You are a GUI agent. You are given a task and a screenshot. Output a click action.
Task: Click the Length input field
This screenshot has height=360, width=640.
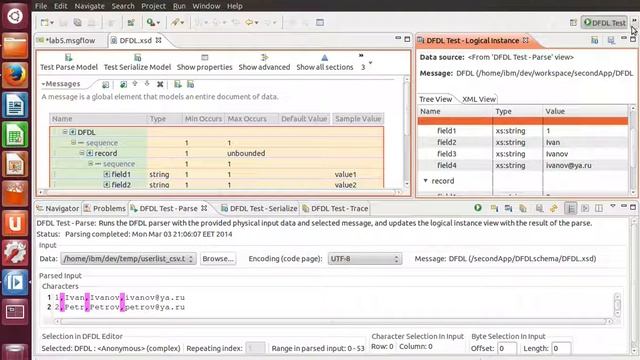click(561, 348)
